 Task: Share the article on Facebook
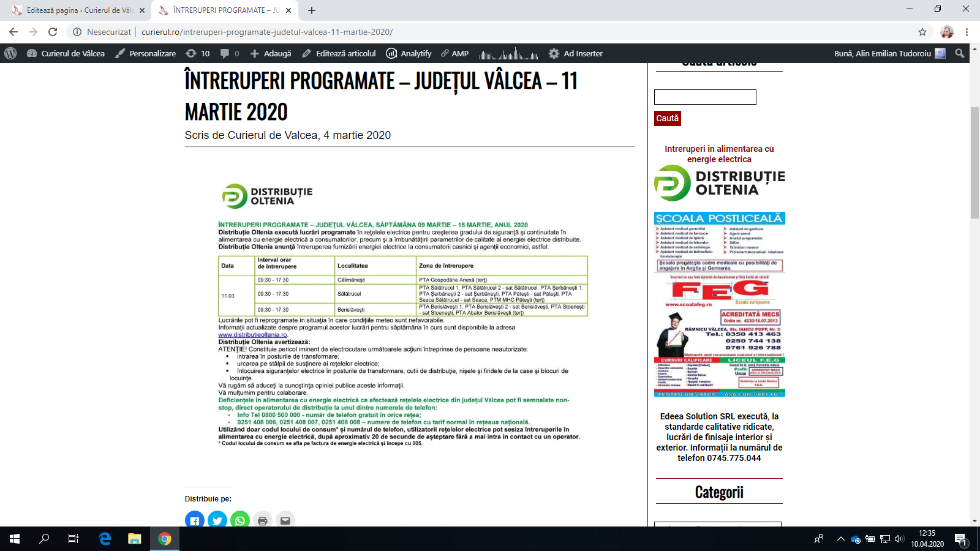click(x=195, y=520)
